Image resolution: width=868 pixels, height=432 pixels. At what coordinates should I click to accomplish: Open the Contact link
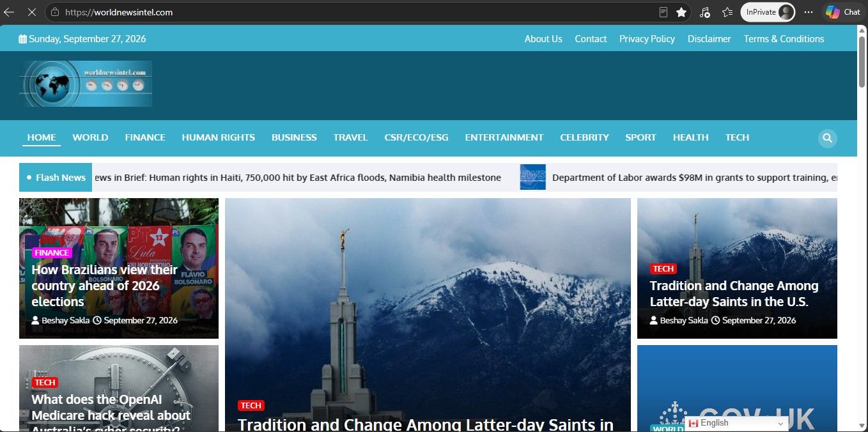coord(591,39)
